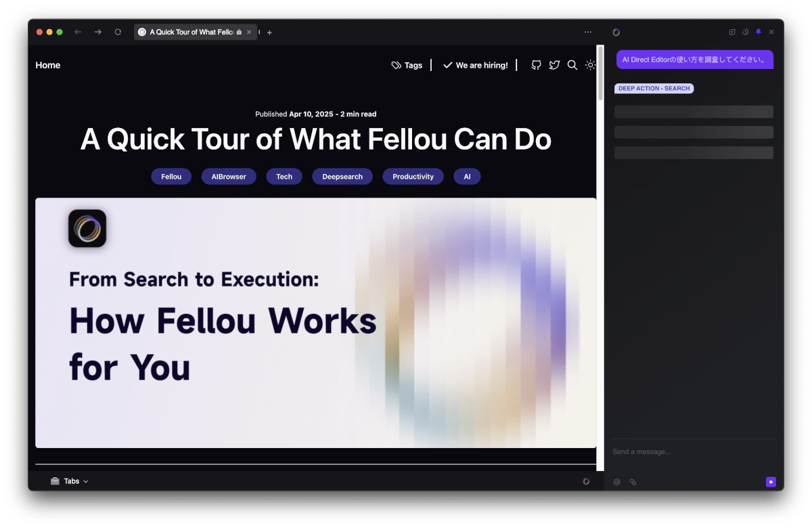This screenshot has height=528, width=812.
Task: Open the Tags page link
Action: [407, 65]
